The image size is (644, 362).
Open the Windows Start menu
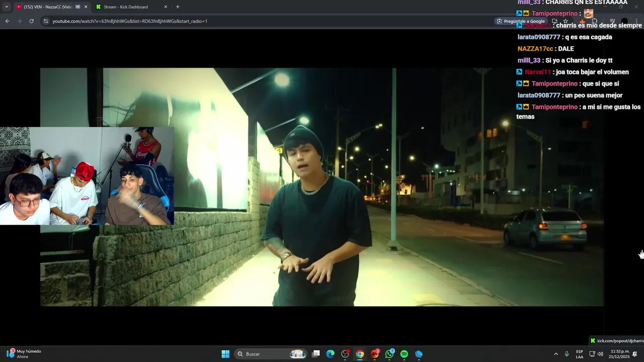point(225,354)
